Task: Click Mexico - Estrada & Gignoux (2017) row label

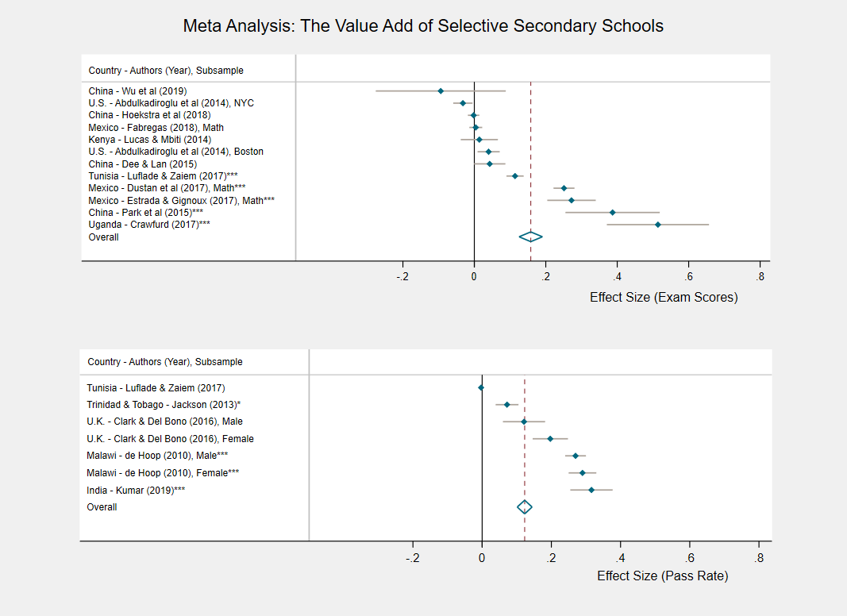Action: point(182,201)
